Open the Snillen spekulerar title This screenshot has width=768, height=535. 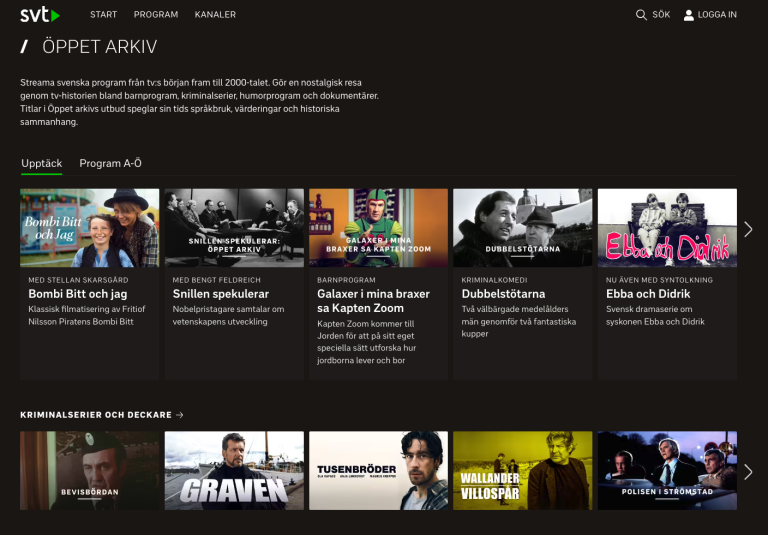point(220,294)
